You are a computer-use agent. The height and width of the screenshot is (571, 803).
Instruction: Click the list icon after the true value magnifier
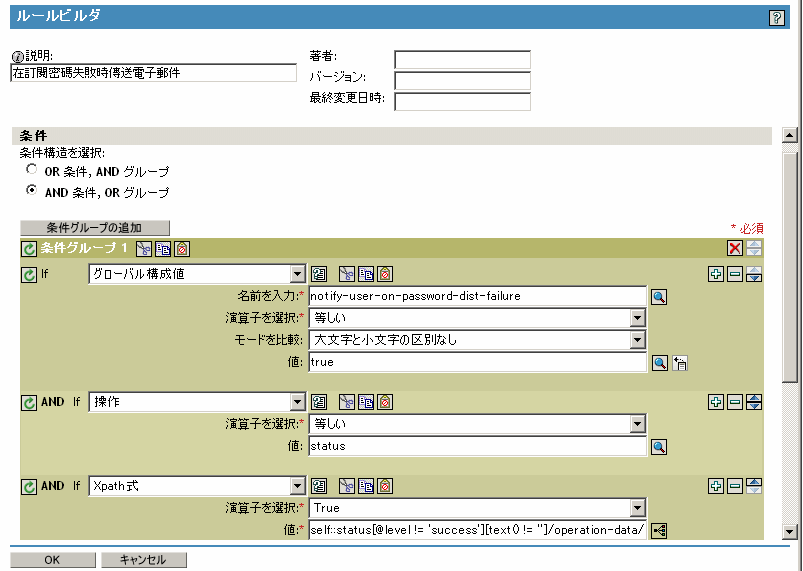click(x=680, y=363)
